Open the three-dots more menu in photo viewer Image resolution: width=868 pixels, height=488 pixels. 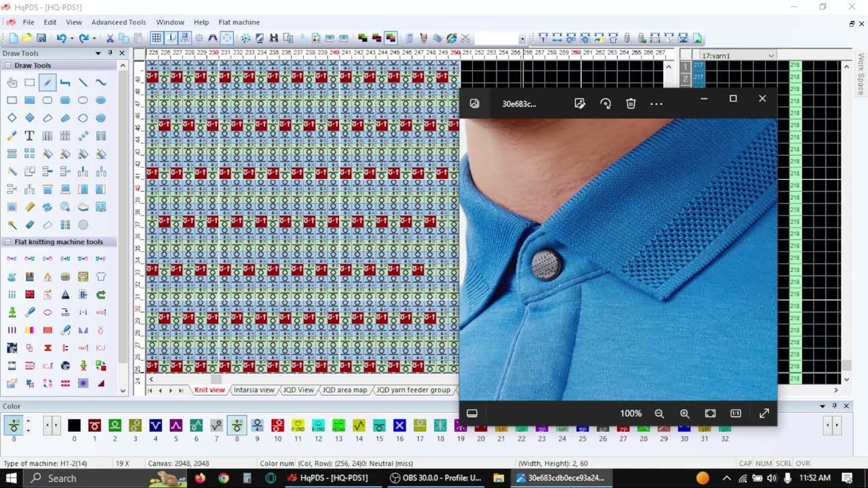coord(656,104)
